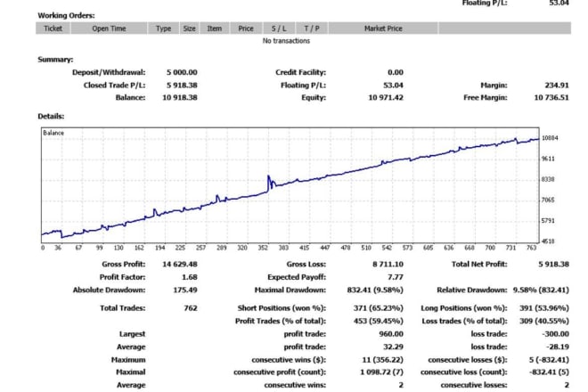
Task: Select the Balance value 10 918.38
Action: click(x=180, y=97)
